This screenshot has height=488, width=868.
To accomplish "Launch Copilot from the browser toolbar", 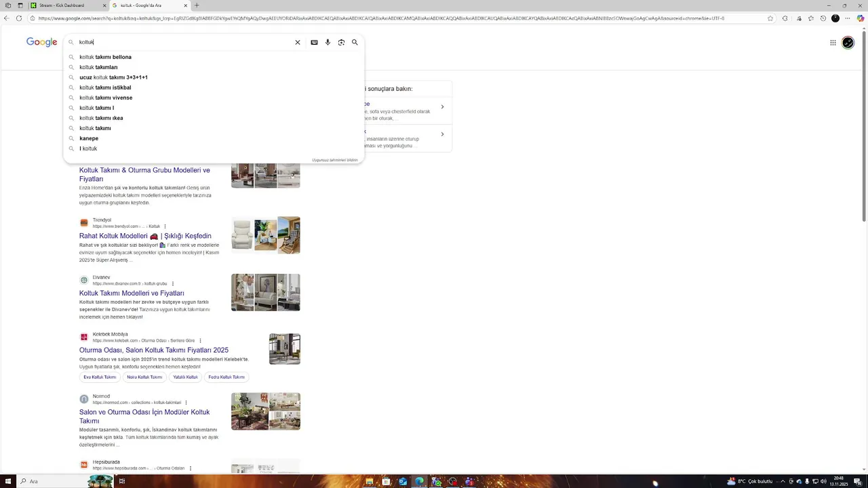I will [861, 18].
